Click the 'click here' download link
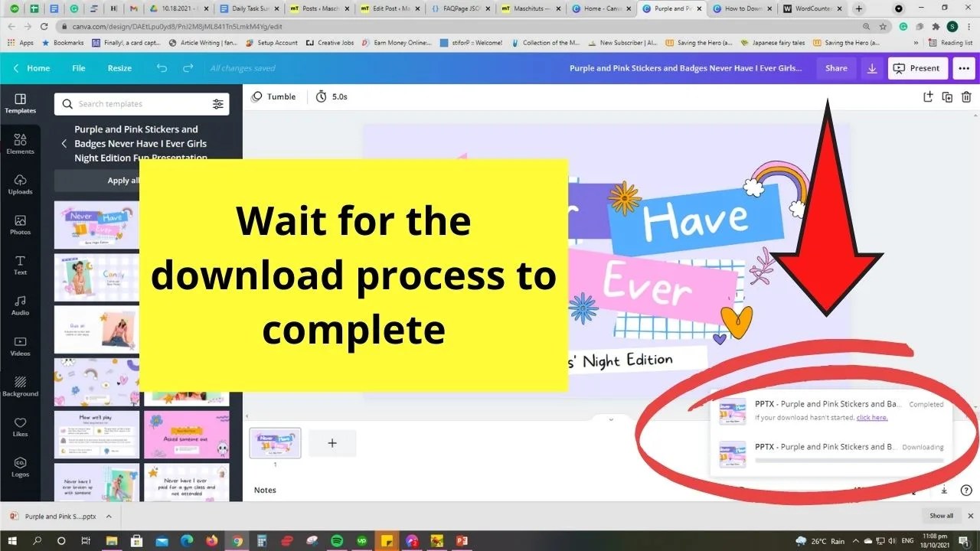Screen dimensions: 980x551 871,417
